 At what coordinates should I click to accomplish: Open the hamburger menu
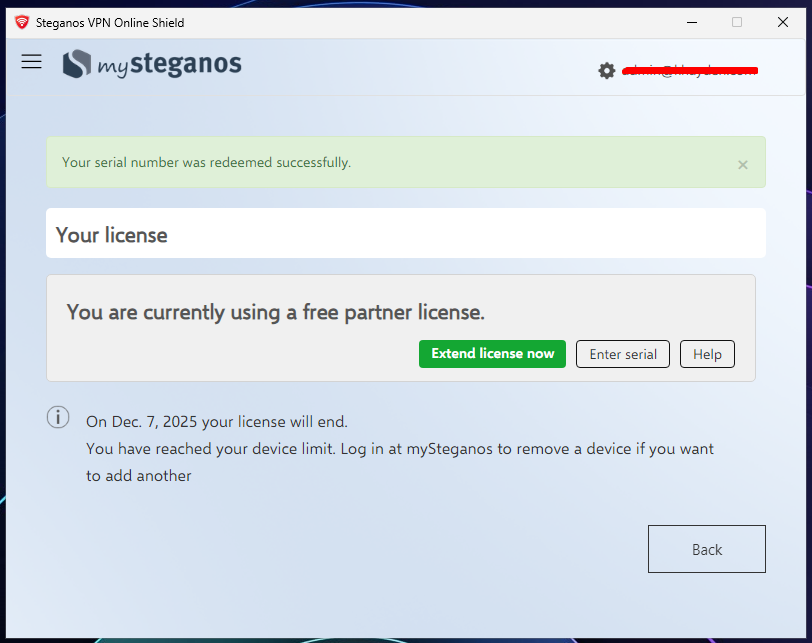tap(32, 62)
